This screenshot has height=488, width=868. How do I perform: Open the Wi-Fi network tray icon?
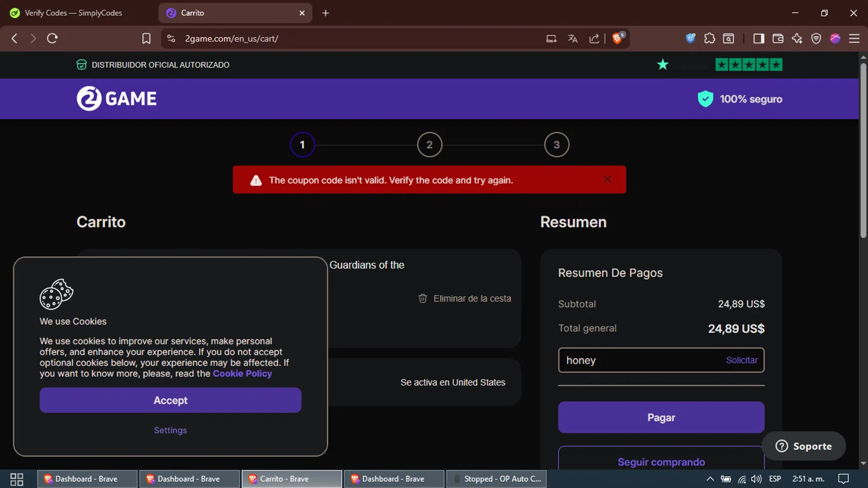tap(742, 479)
